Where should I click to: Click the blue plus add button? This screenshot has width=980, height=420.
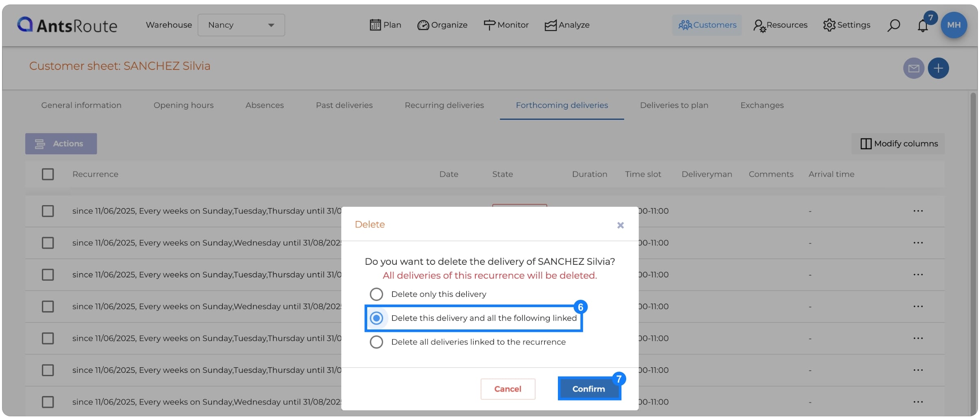[938, 68]
